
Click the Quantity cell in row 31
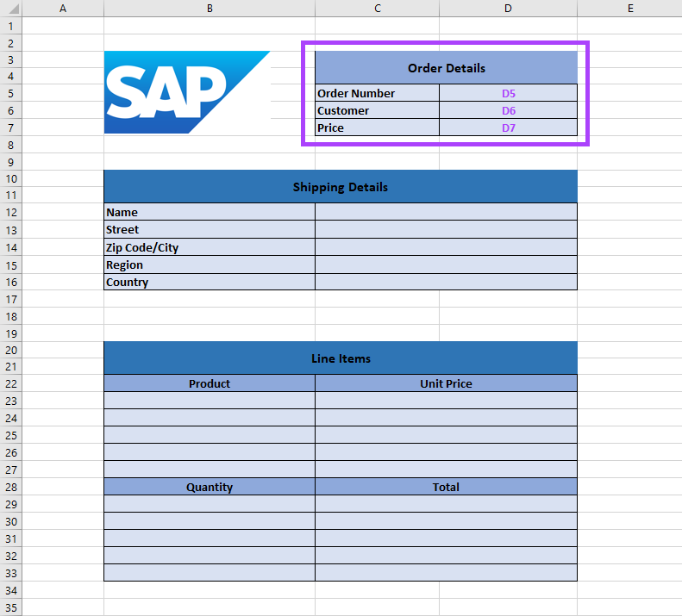(x=210, y=538)
